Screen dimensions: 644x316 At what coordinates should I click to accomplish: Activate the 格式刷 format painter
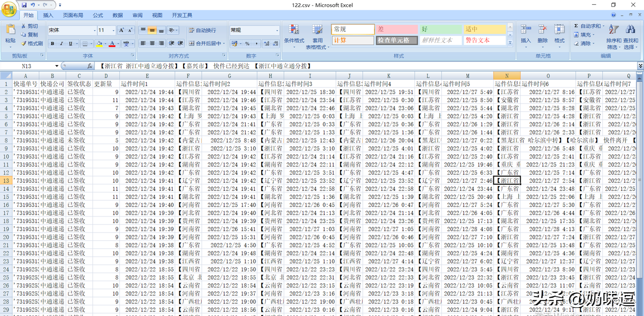coord(32,43)
